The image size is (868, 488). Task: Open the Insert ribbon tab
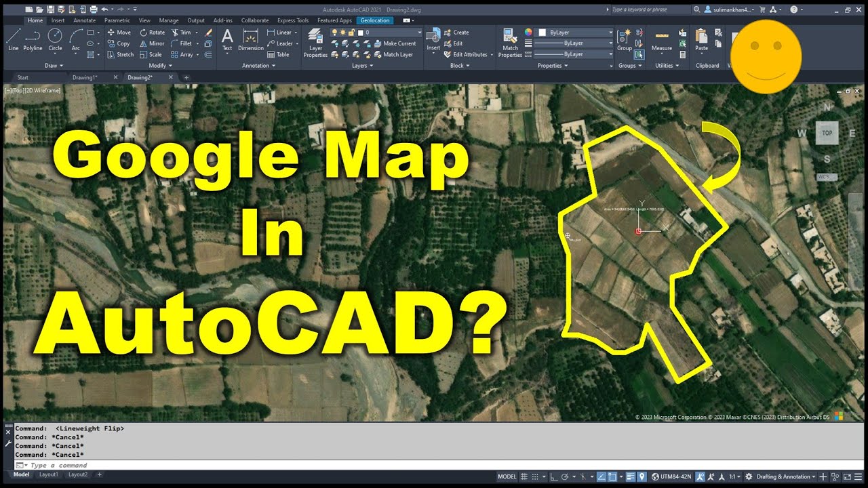click(58, 20)
